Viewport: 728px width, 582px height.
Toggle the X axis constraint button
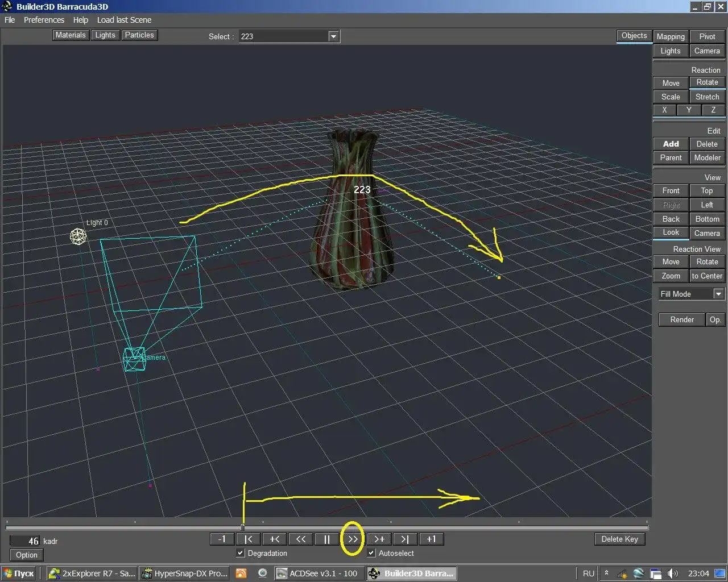pos(664,110)
